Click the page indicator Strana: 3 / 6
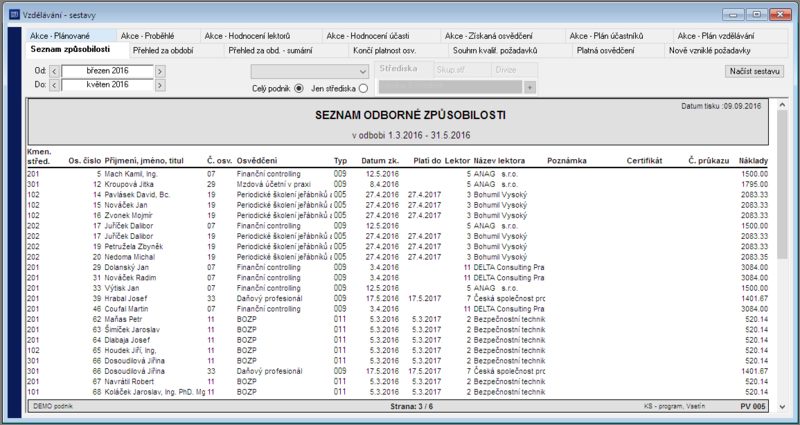Screen dimensions: 800x425 pyautogui.click(x=411, y=407)
